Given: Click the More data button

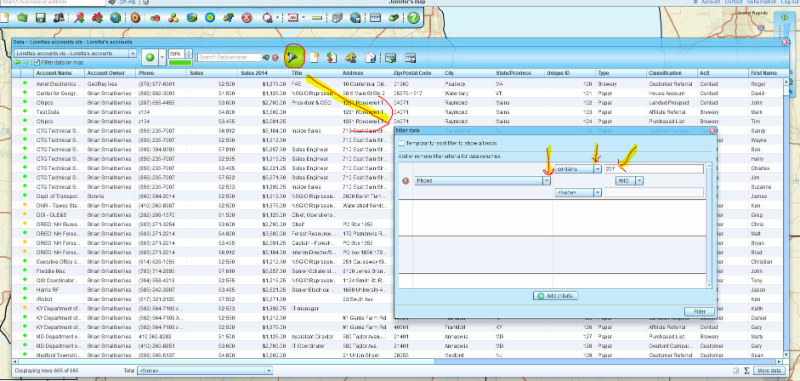Looking at the screenshot, I should click(769, 371).
